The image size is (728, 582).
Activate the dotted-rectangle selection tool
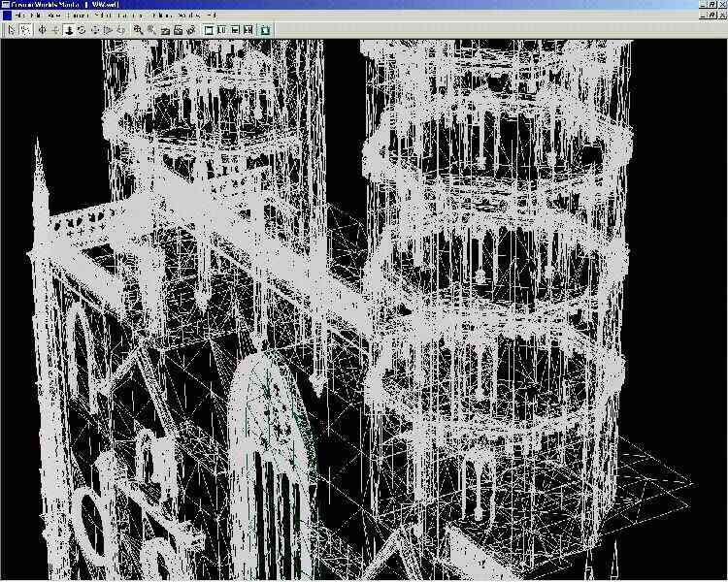(25, 30)
